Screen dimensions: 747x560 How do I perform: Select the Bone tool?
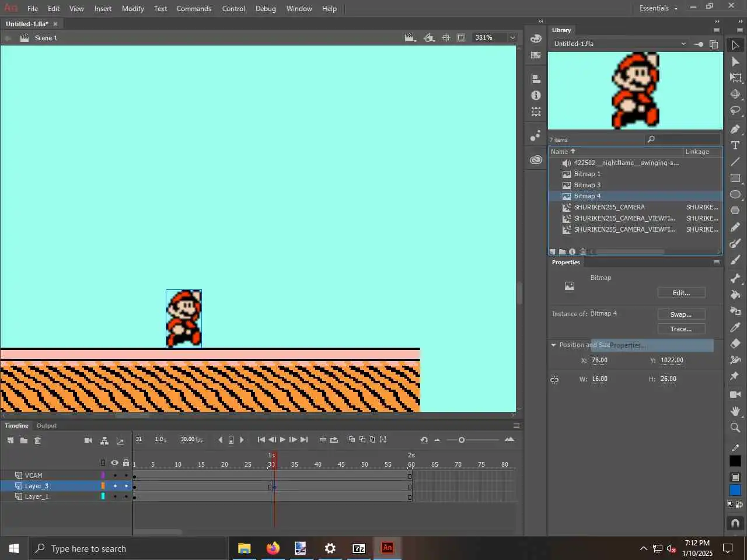pyautogui.click(x=735, y=278)
